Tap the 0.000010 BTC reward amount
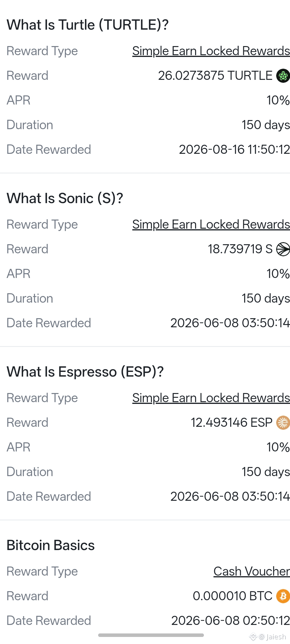290x644 pixels. (x=232, y=596)
